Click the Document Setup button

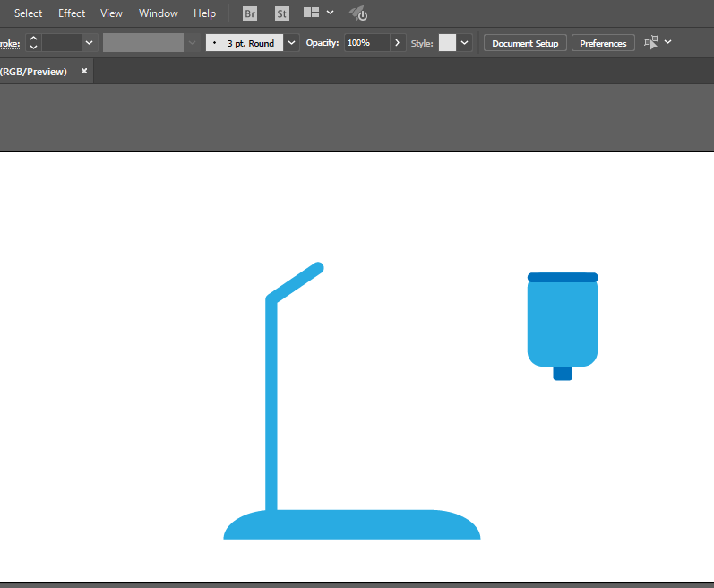[x=525, y=43]
